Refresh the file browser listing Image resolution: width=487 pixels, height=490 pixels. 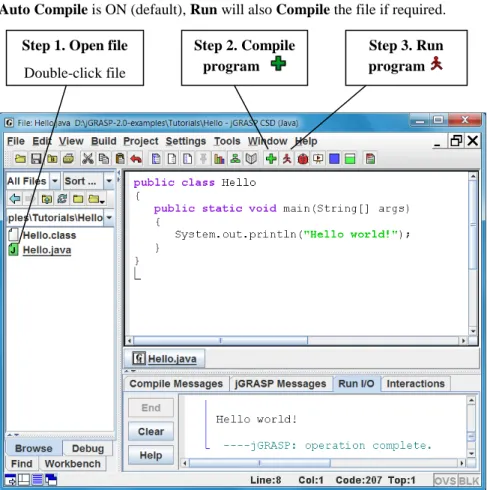click(62, 199)
